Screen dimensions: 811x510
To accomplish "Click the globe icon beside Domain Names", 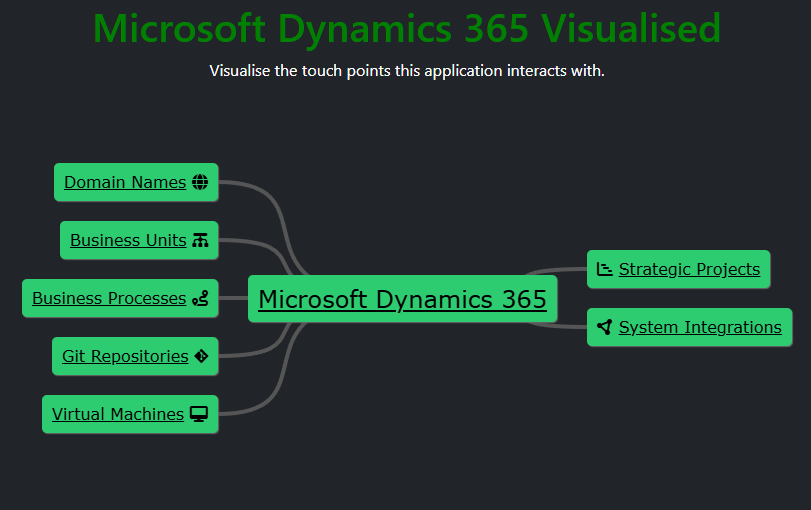I will point(200,182).
